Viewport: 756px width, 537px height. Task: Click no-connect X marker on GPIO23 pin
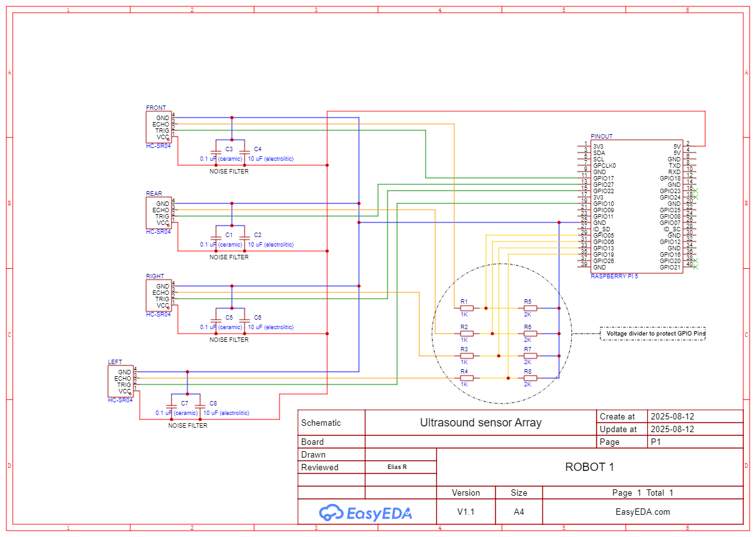(696, 191)
